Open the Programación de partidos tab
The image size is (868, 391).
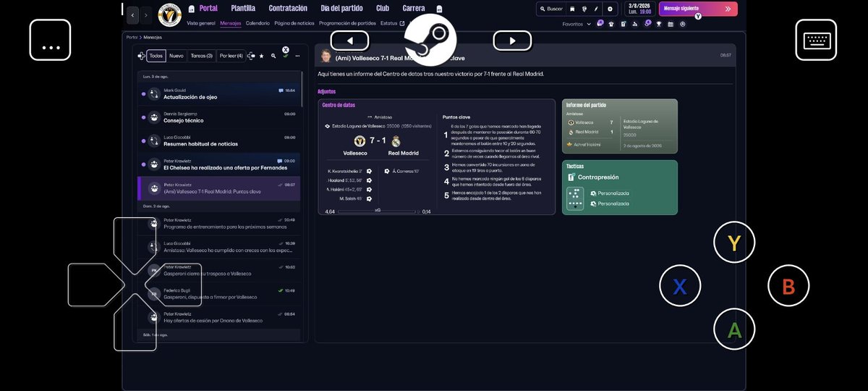pos(347,23)
